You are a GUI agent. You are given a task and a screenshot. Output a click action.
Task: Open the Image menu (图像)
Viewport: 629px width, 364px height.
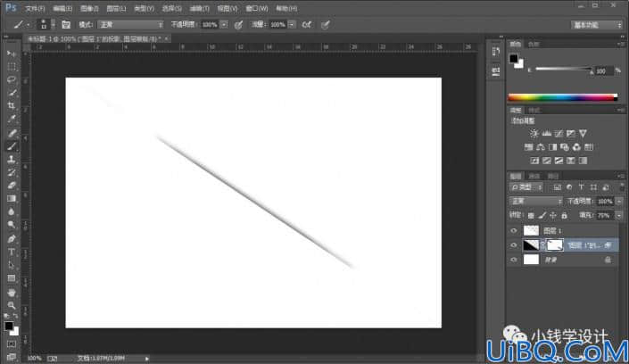pos(89,8)
